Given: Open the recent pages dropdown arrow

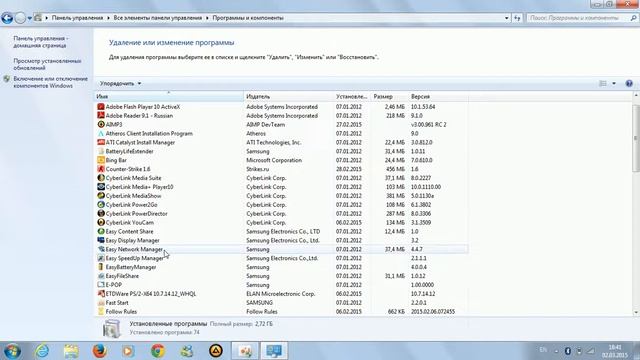Looking at the screenshot, I should 30,18.
